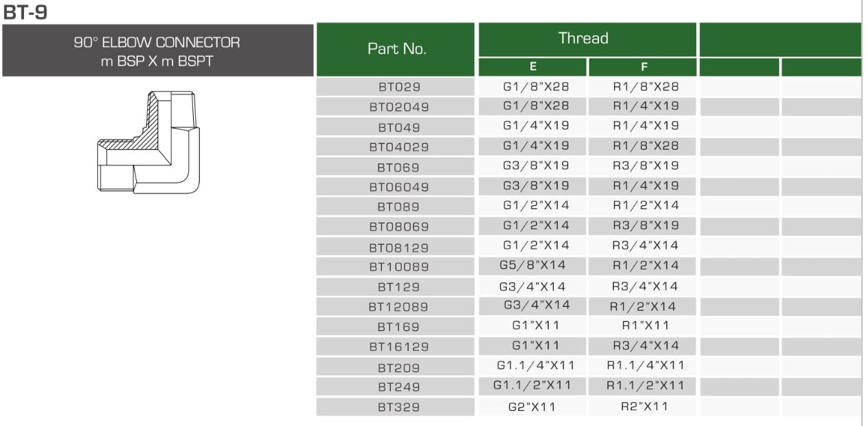Click the G5/8"X14 thread cell
This screenshot has width=868, height=426.
(x=533, y=265)
